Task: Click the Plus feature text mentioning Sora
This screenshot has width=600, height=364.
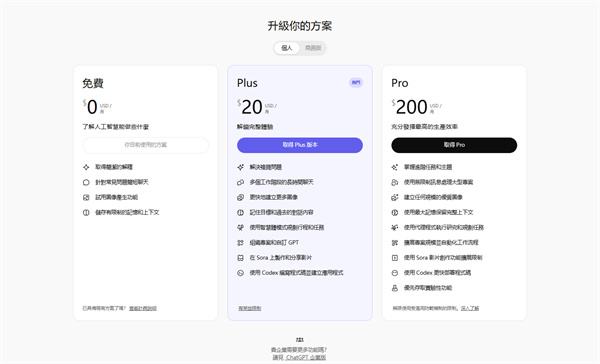Action: click(x=280, y=258)
